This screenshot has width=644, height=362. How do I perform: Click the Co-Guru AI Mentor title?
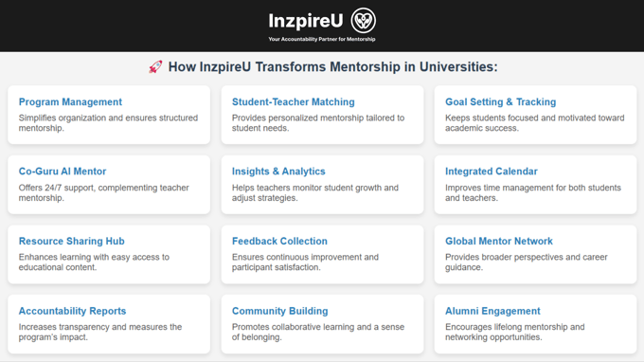(63, 172)
